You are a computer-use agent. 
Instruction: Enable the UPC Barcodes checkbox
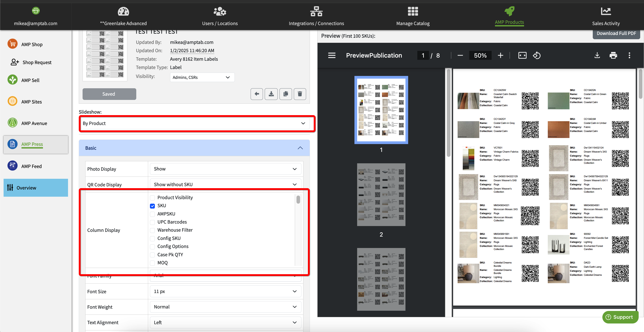click(153, 222)
